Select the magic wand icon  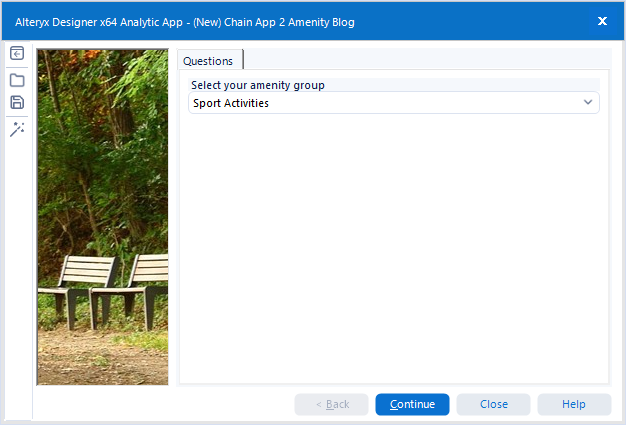[x=17, y=129]
